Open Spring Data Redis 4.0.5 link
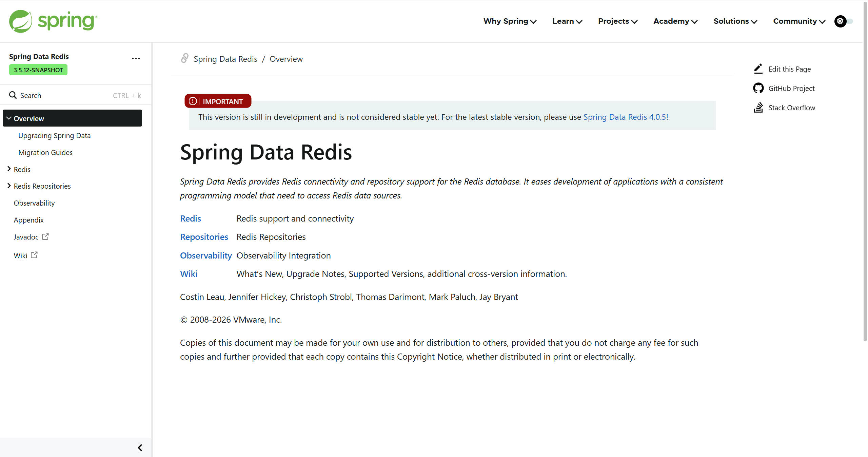 pyautogui.click(x=625, y=117)
